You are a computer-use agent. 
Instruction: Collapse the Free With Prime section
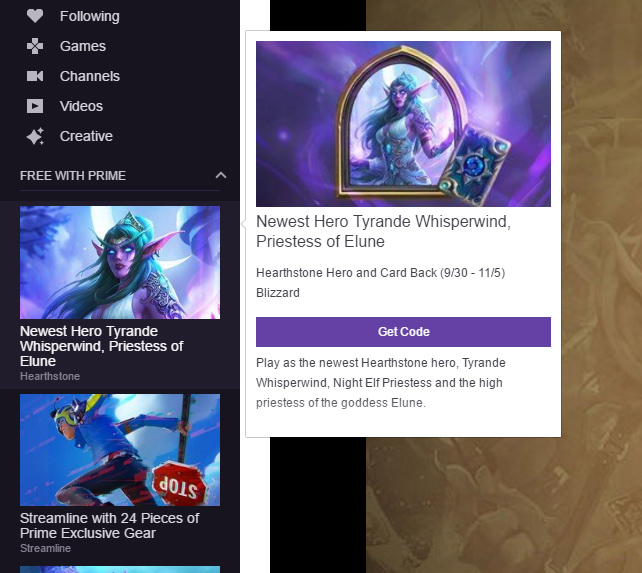point(221,175)
